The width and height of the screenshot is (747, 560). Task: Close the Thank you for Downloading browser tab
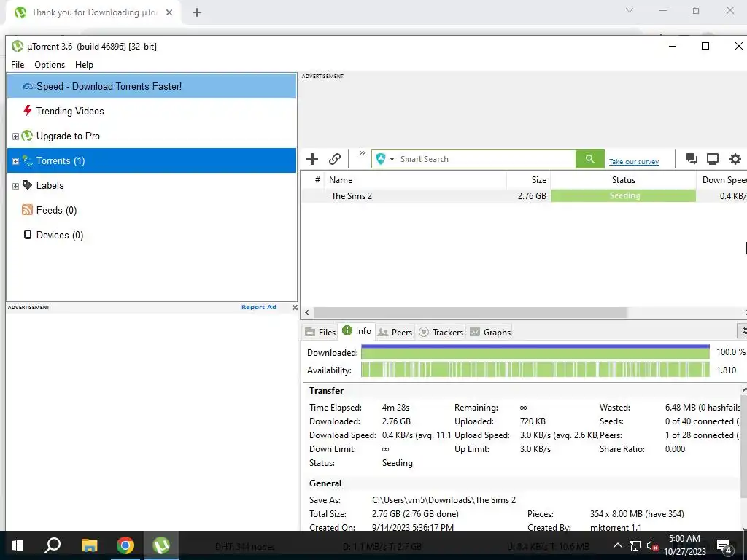169,12
